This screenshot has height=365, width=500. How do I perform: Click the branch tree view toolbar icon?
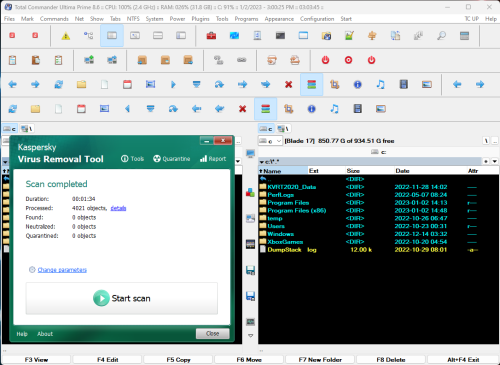coord(88,35)
